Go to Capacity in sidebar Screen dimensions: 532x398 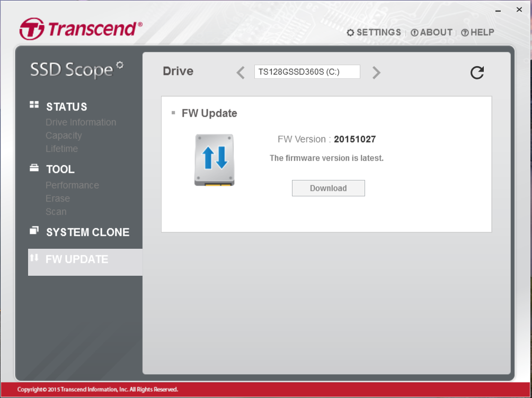(x=64, y=135)
